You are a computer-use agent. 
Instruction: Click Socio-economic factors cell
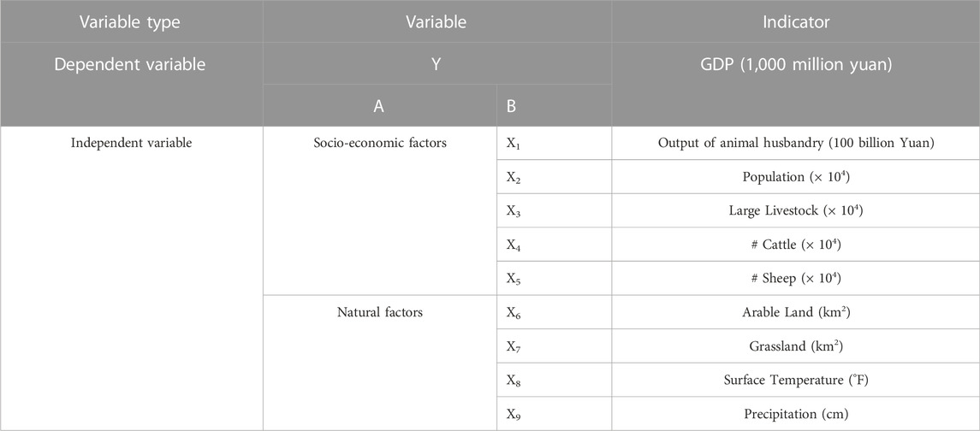point(379,210)
